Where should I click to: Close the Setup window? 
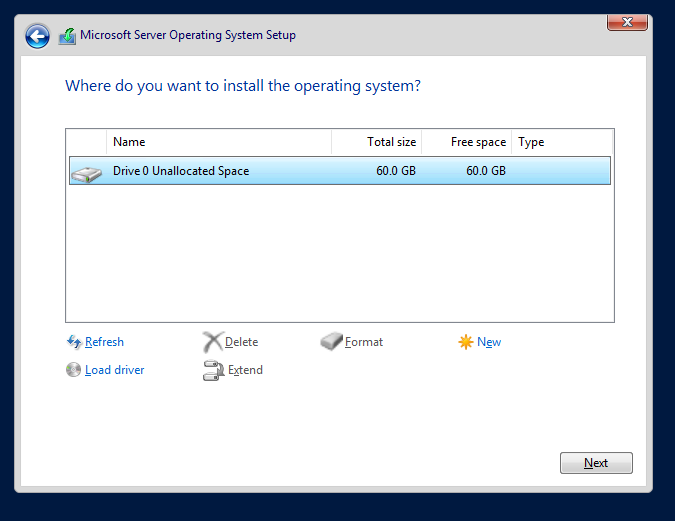point(626,22)
